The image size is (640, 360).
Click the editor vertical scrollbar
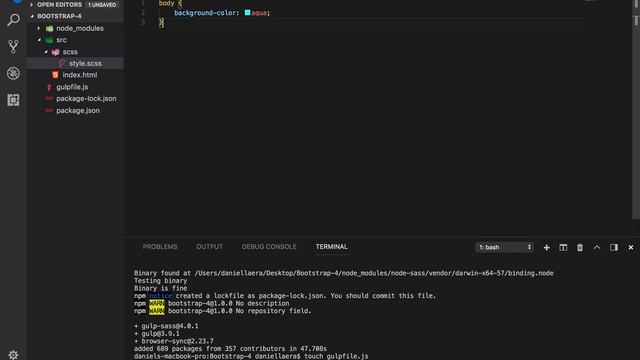pos(636,109)
